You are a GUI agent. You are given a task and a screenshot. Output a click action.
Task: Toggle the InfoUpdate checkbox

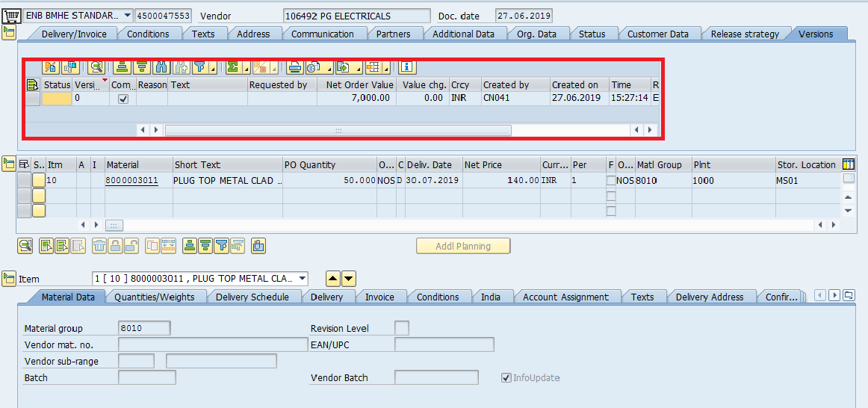[506, 378]
